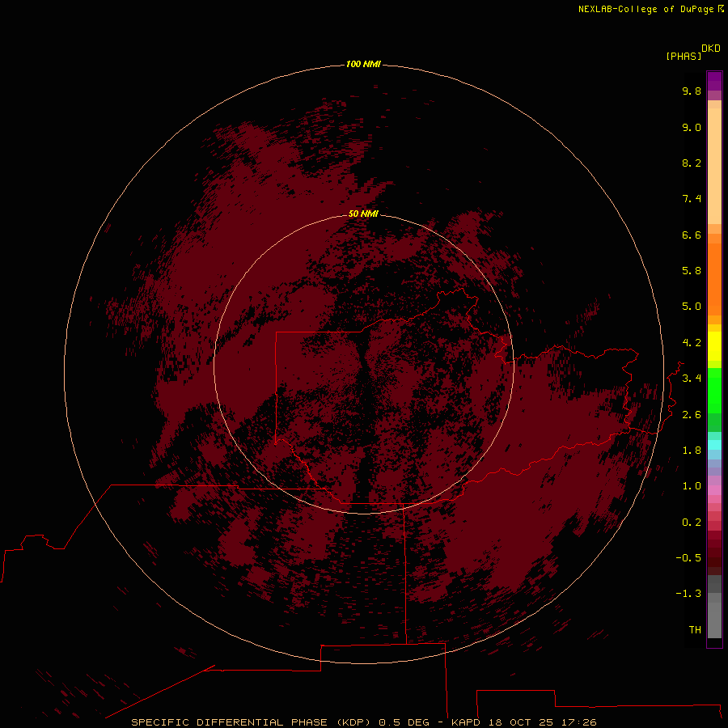Click the purple top segment of color bar
728x728 pixels.
714,81
